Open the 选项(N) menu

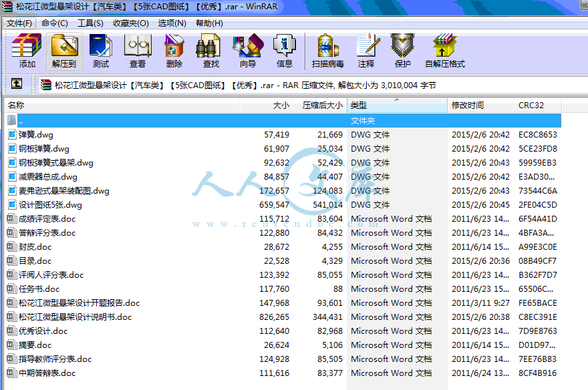pos(172,23)
